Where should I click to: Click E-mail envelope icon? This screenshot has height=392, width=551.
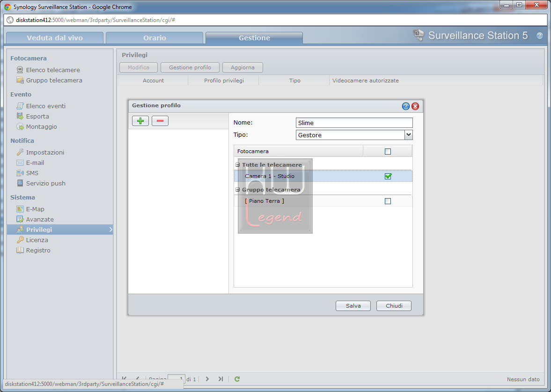[x=20, y=163]
